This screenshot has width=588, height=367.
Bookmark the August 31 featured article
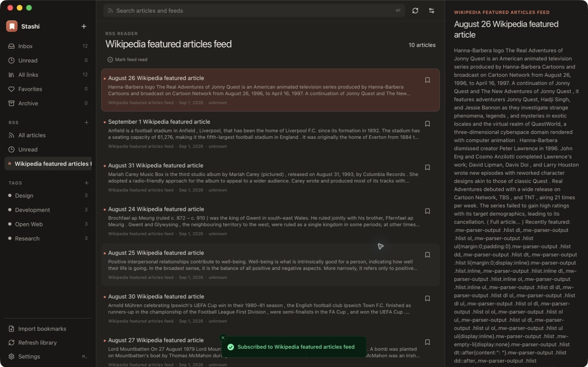tap(428, 168)
